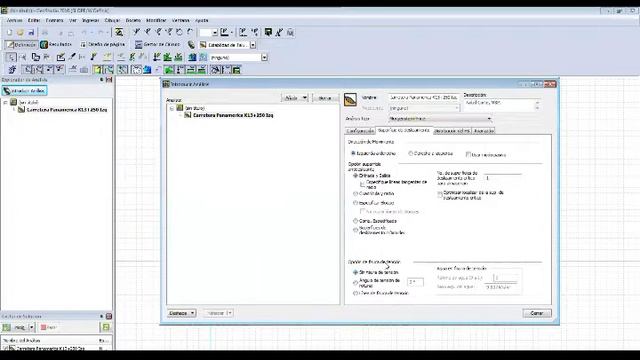Image resolution: width=640 pixels, height=360 pixels.
Task: Click the pencil-on-box edit icon in drawing toolbar
Action: pos(61,58)
